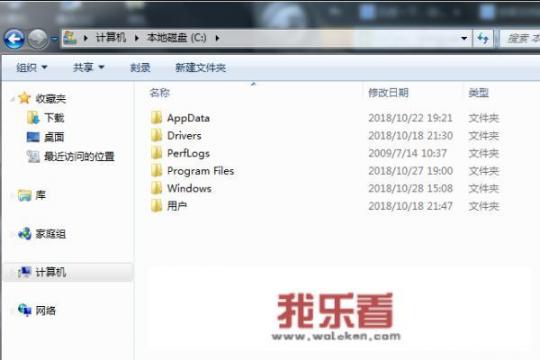The height and width of the screenshot is (360, 540).
Task: Click date 2018/10/18 21:47 of 用户
Action: click(410, 206)
